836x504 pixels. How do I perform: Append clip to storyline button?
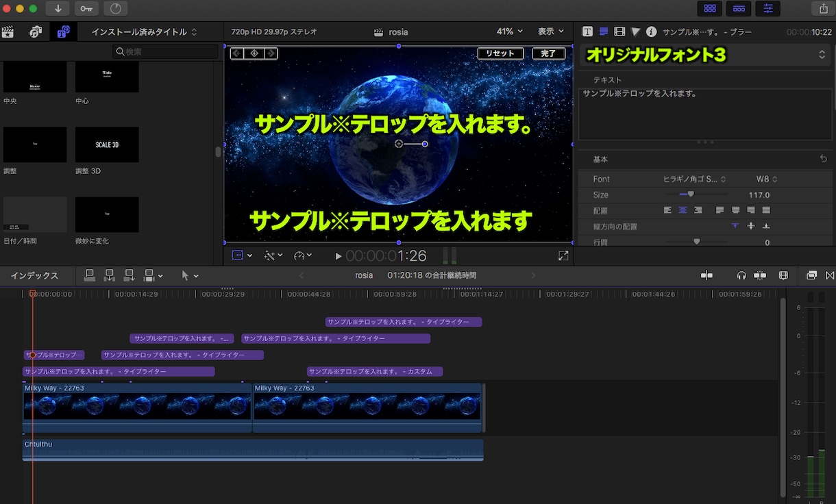(130, 275)
